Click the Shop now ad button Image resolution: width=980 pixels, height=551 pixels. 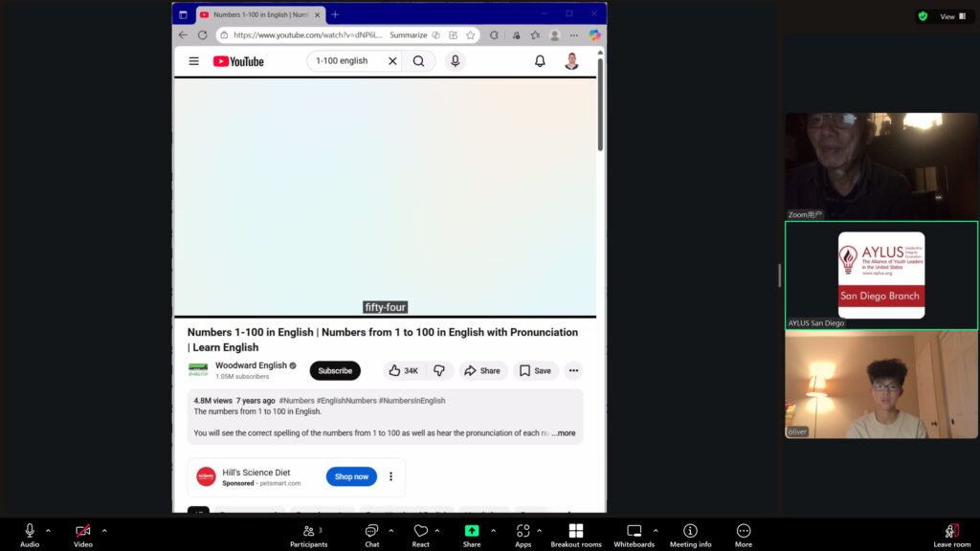pos(351,476)
